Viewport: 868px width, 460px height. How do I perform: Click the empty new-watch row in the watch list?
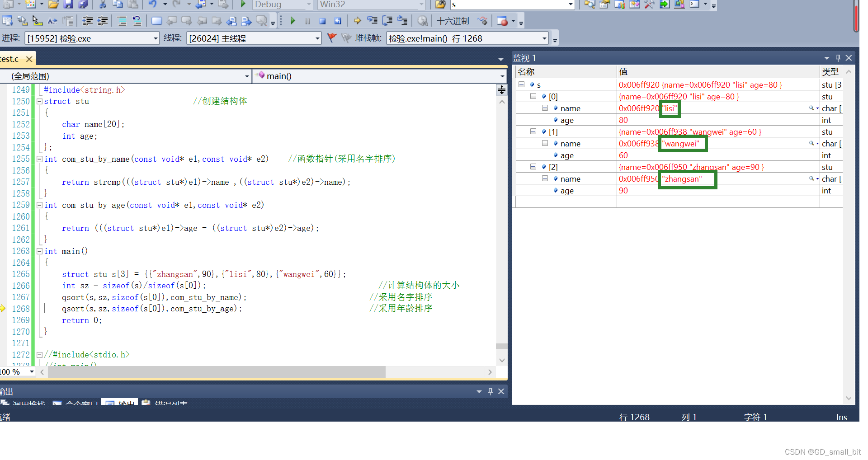679,202
